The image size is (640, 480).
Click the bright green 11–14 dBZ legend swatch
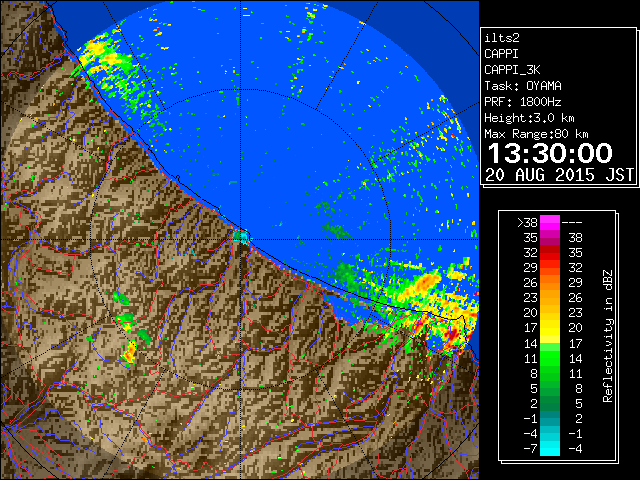550,358
